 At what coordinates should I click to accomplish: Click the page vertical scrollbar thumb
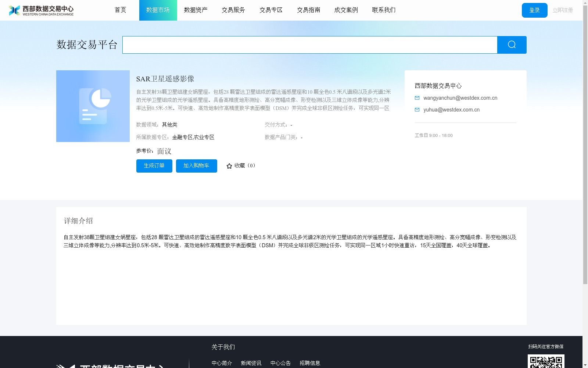pos(585,145)
